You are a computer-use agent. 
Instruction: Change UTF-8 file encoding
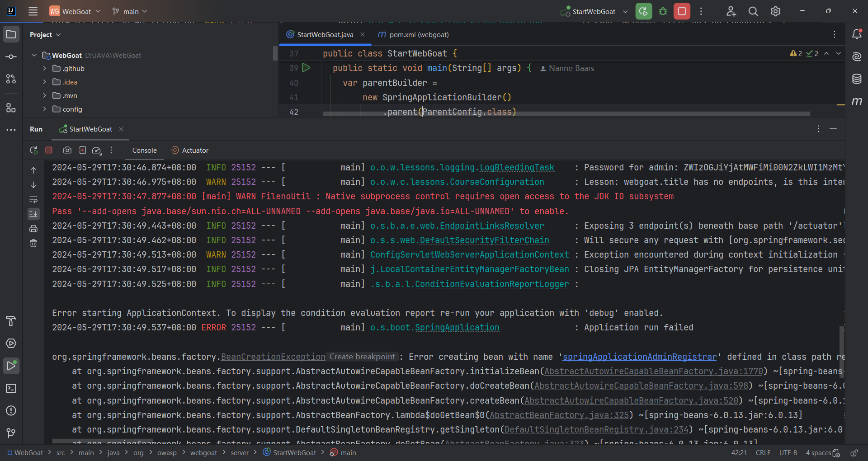point(788,453)
